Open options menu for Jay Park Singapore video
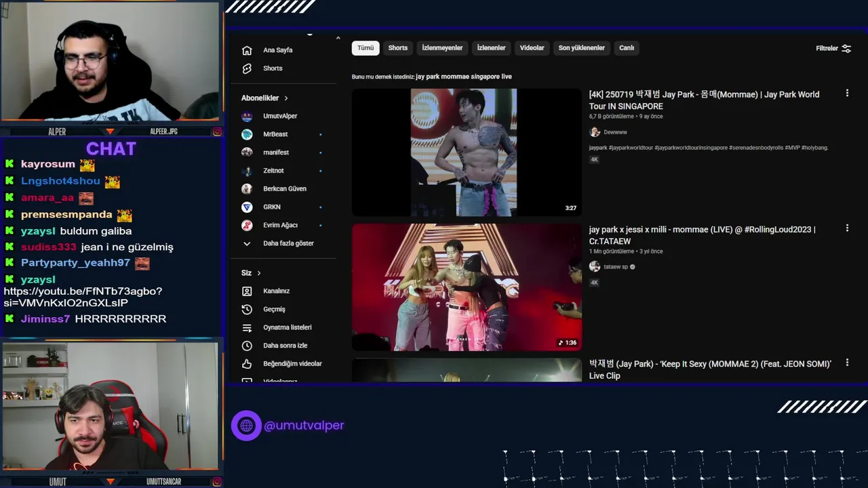Screen dimensions: 868x488 847,94
